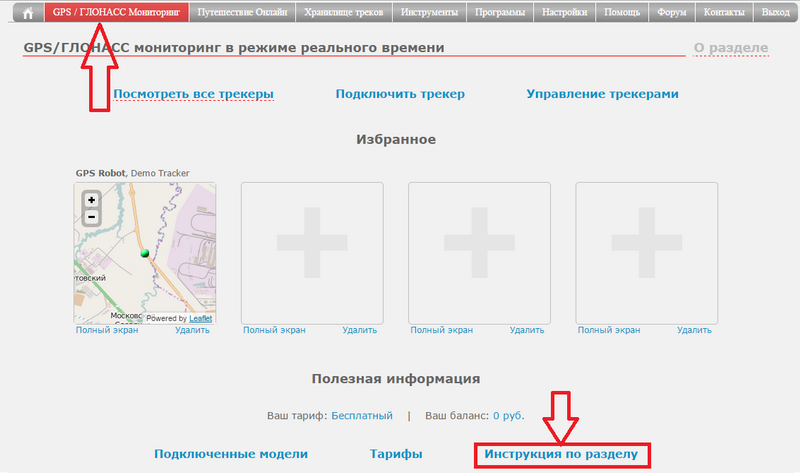Click the Бесплатный tariff link
Viewport: 800px width, 473px height.
tap(362, 415)
